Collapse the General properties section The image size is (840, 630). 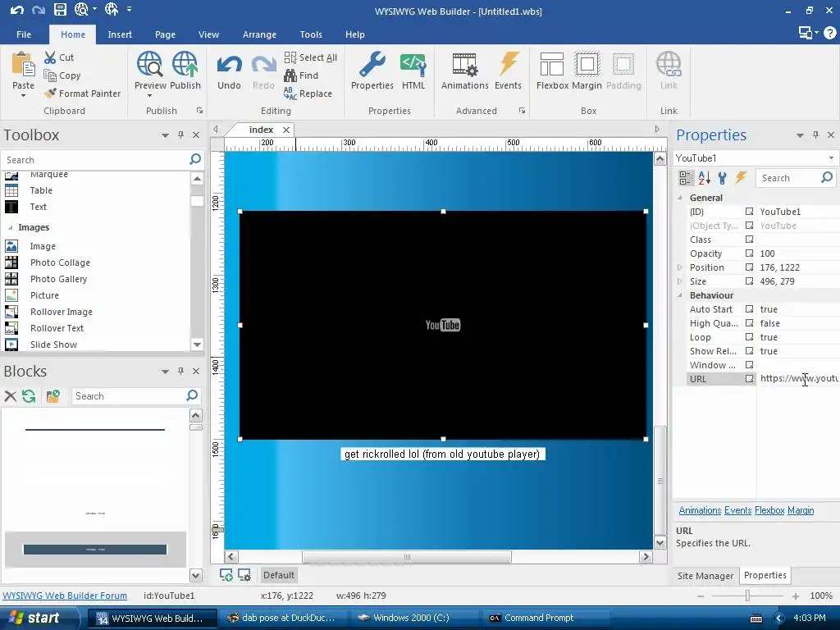[x=680, y=198]
